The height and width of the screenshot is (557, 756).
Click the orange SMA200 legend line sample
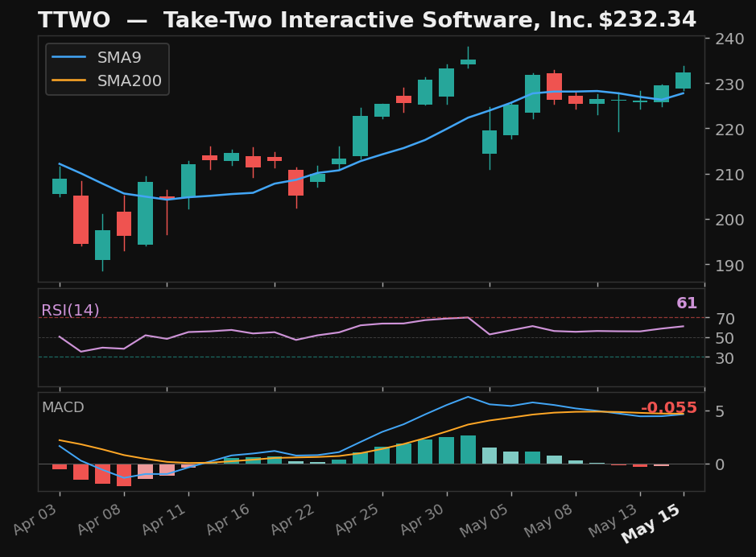[69, 80]
